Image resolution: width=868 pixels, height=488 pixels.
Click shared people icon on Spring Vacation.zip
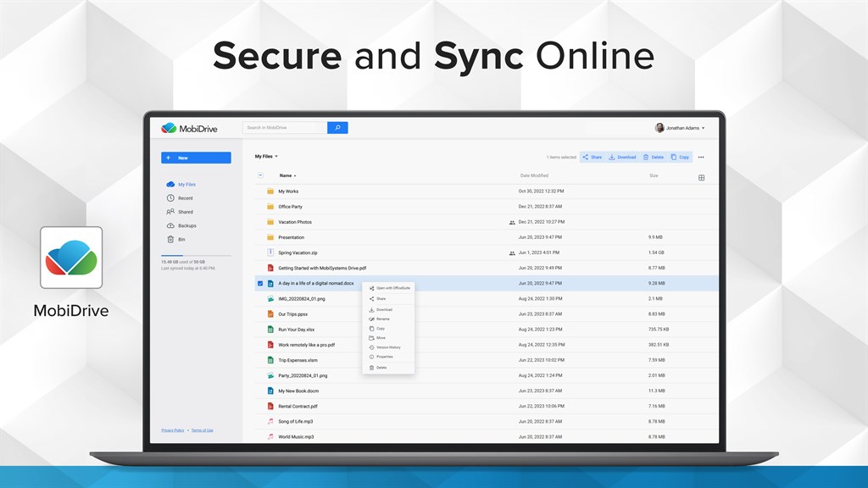[x=512, y=252]
